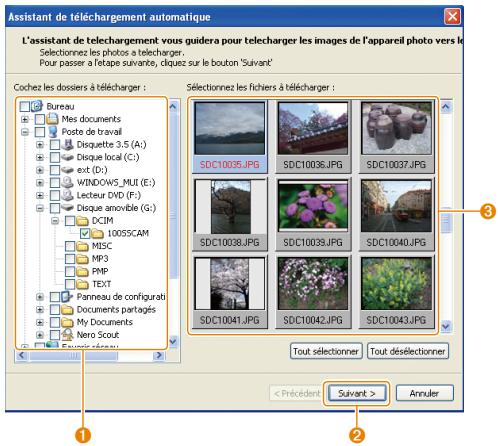Expand the ext (D:) node

40,170
